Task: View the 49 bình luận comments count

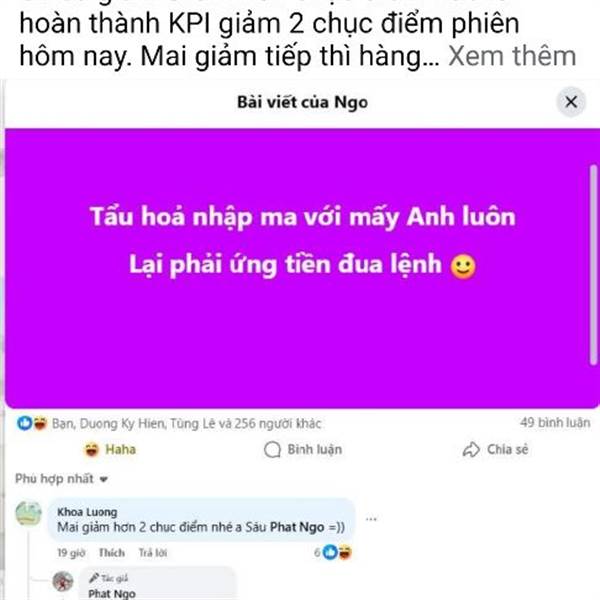Action: (555, 422)
